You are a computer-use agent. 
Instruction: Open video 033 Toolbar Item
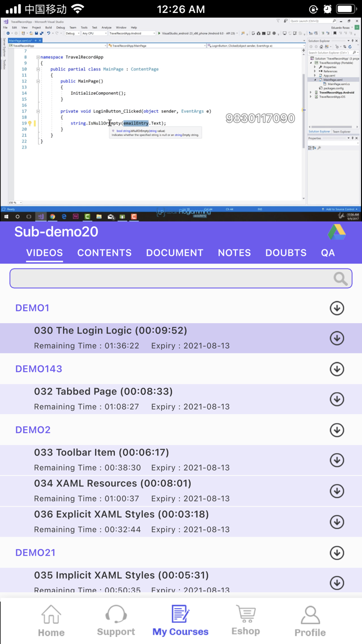click(181, 460)
